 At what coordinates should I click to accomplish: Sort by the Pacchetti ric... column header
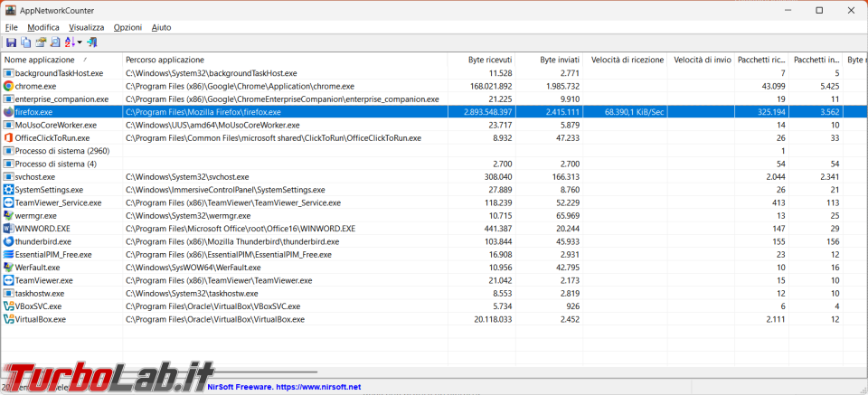(761, 59)
